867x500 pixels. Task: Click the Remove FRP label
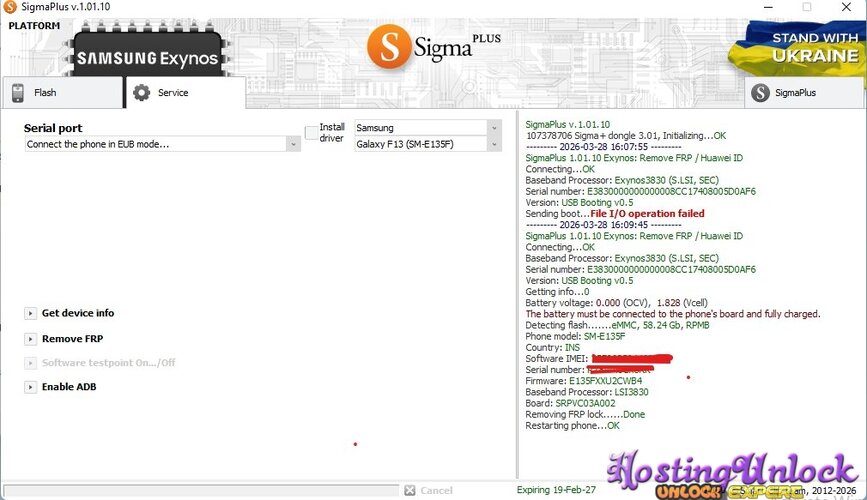(72, 339)
